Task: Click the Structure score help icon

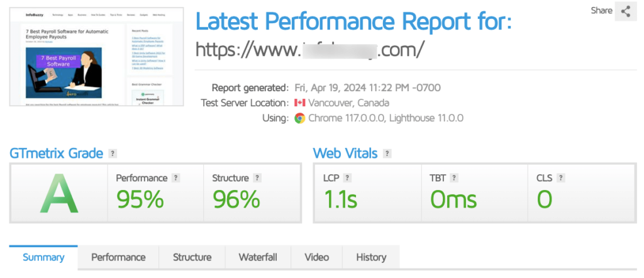Action: 257,178
